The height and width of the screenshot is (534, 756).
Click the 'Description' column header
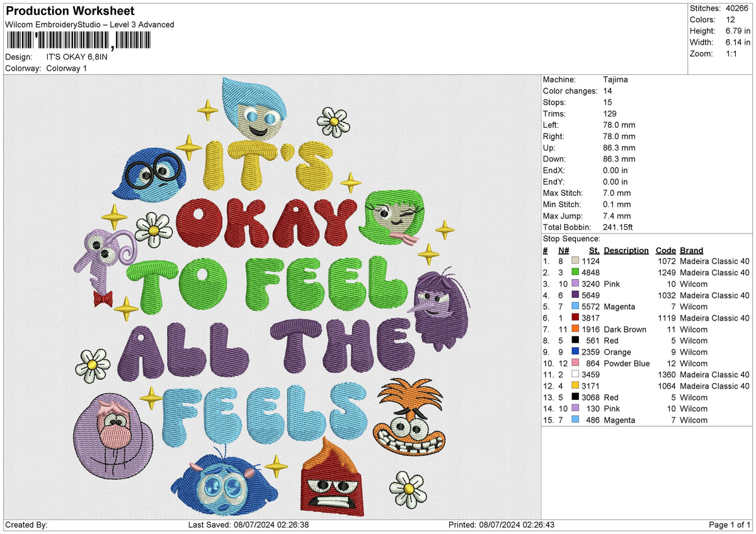click(x=626, y=250)
